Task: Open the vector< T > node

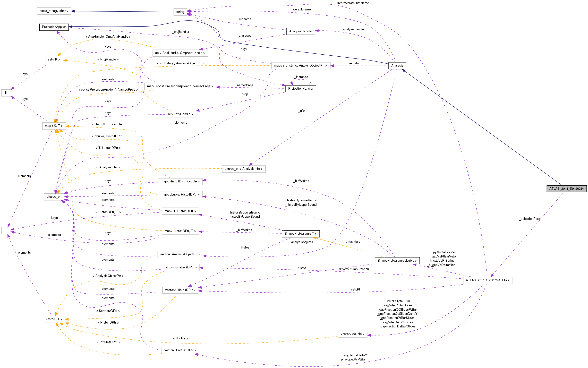Action: (x=54, y=319)
